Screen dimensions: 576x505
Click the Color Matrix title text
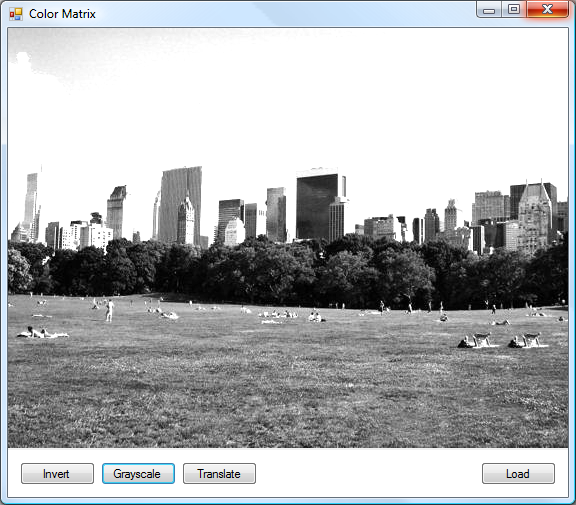pyautogui.click(x=62, y=14)
